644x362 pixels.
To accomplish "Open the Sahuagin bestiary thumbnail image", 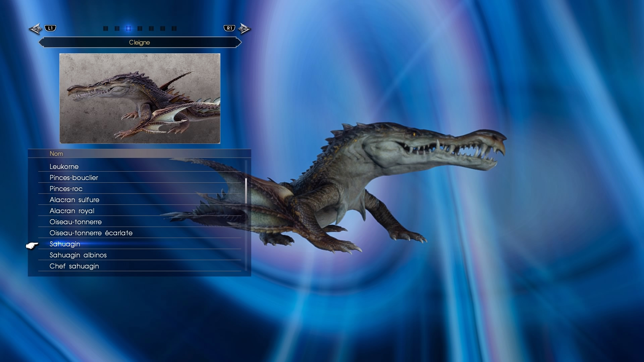I will [x=140, y=99].
